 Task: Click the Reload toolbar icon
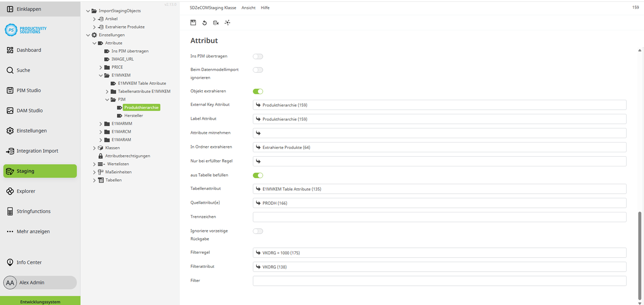(x=204, y=23)
